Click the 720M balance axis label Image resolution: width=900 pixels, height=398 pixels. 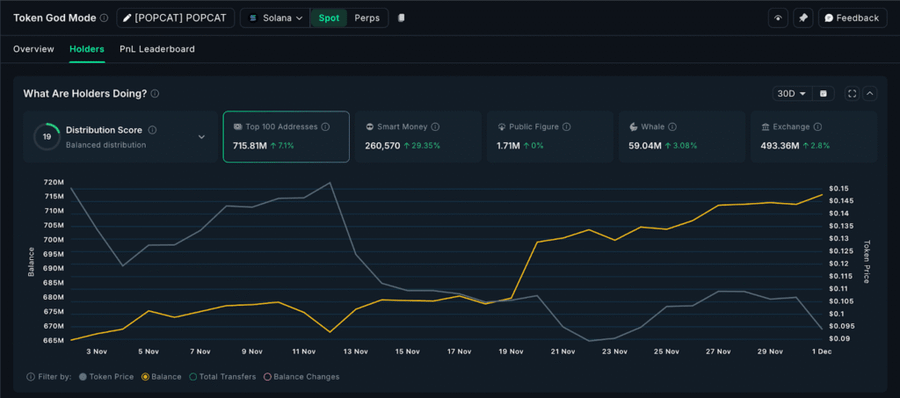point(53,182)
